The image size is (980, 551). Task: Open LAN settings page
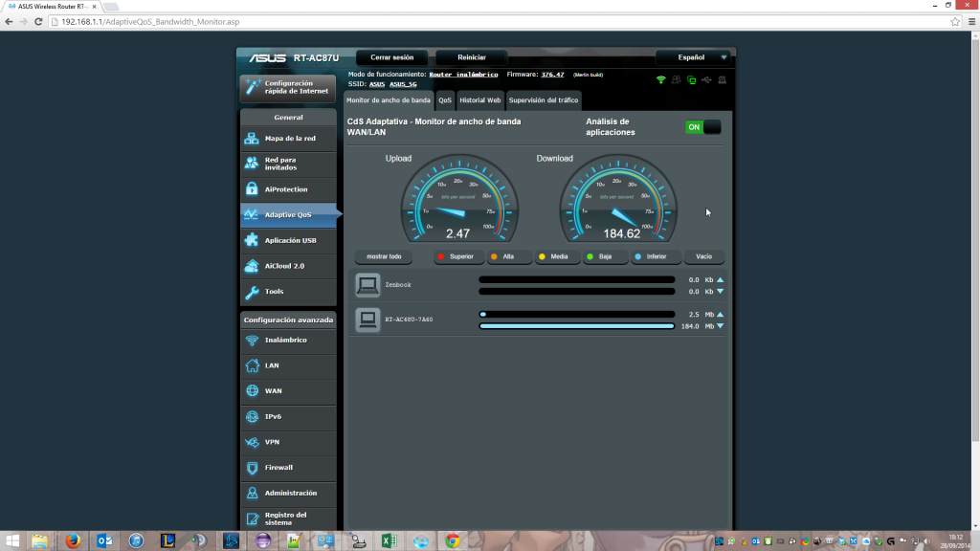(x=288, y=365)
